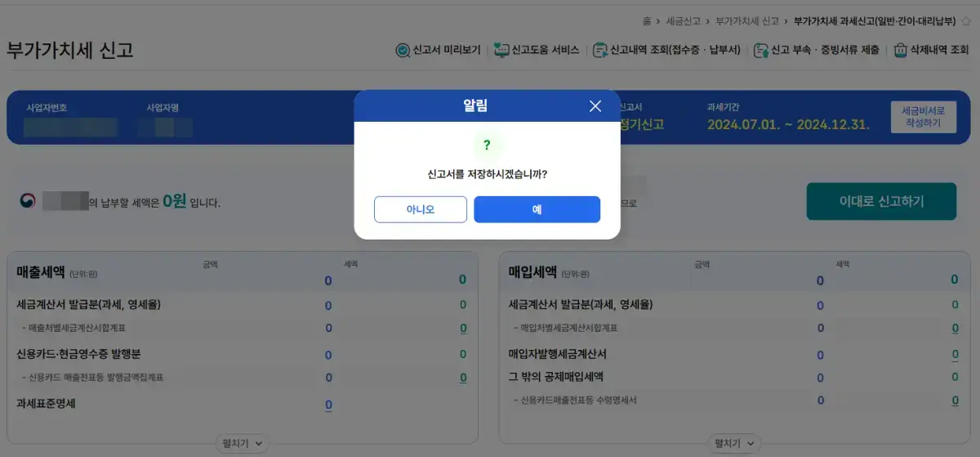Open 매입처별세금계산서합계표 tax amount link
Viewport: 980px width, 457px height.
[x=954, y=329]
